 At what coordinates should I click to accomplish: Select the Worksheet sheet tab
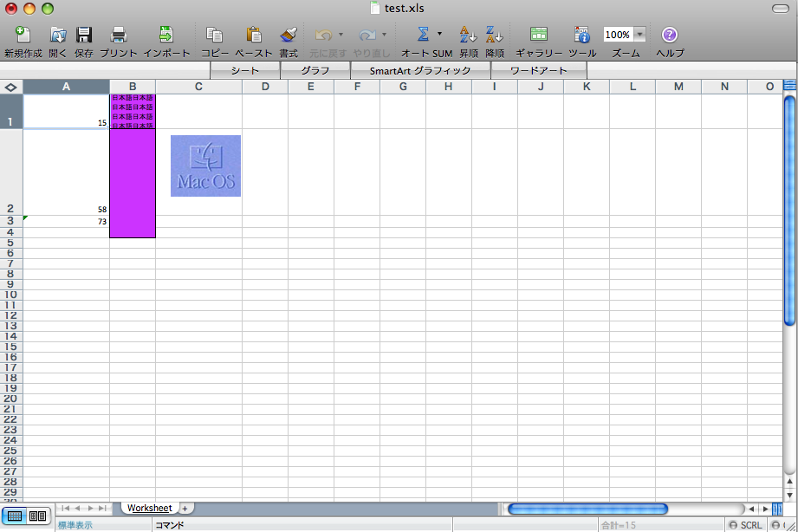pyautogui.click(x=149, y=508)
